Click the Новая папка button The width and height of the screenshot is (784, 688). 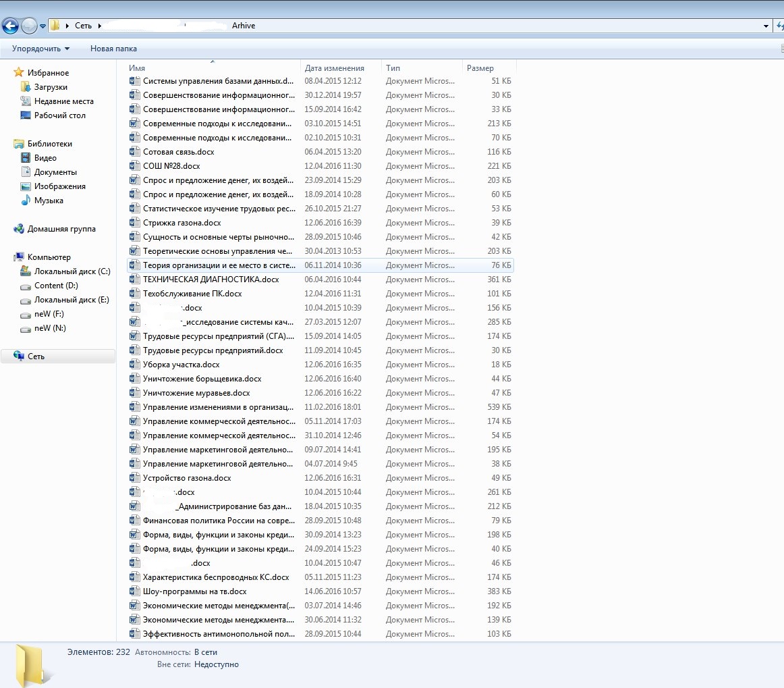click(113, 49)
